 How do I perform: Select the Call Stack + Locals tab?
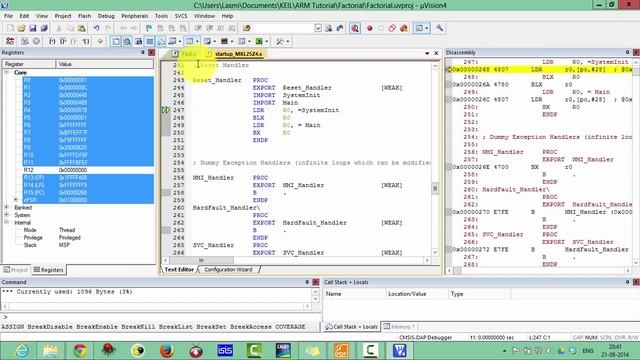351,327
